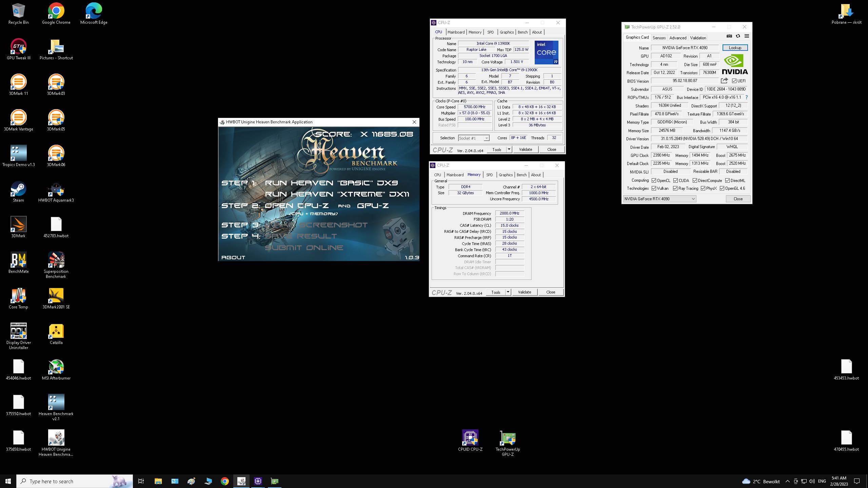Open 3DMark Vantage desktop shortcut
This screenshot has height=488, width=868.
19,120
